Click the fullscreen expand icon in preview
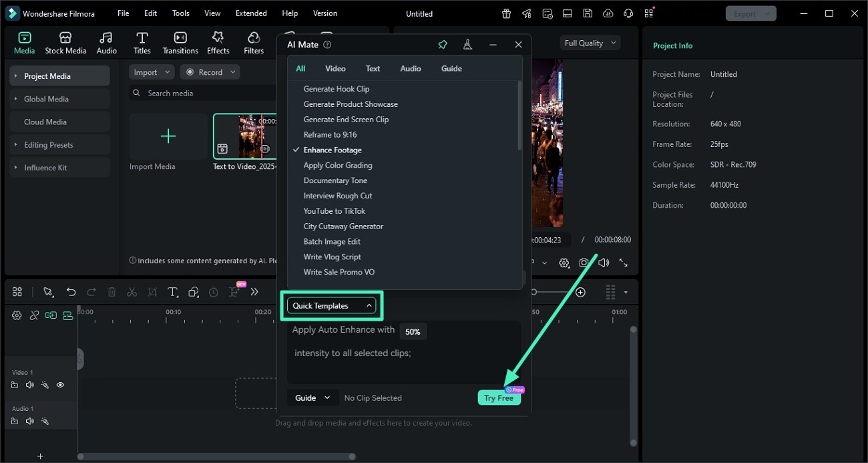The height and width of the screenshot is (463, 868). [624, 263]
